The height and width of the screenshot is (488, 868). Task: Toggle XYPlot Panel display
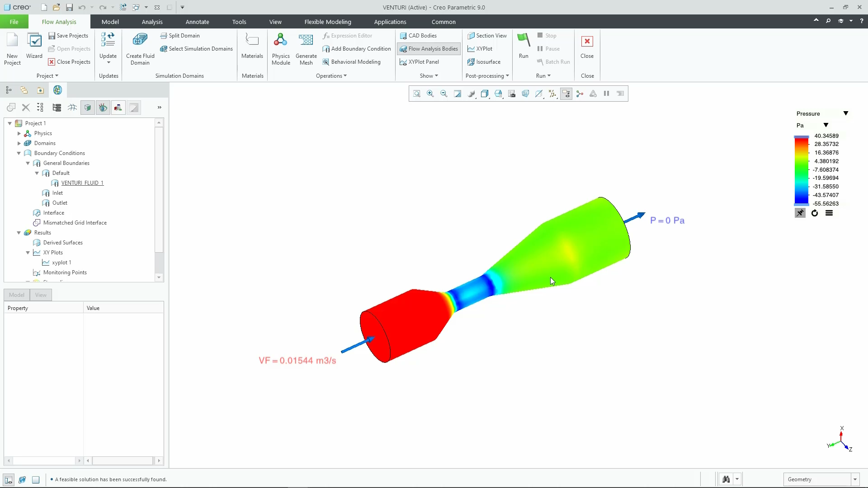tap(420, 62)
